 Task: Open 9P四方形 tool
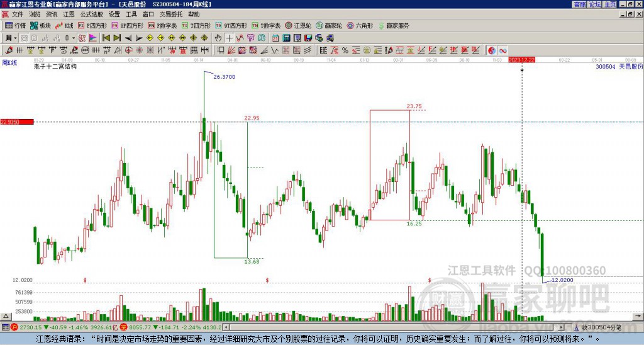[127, 25]
